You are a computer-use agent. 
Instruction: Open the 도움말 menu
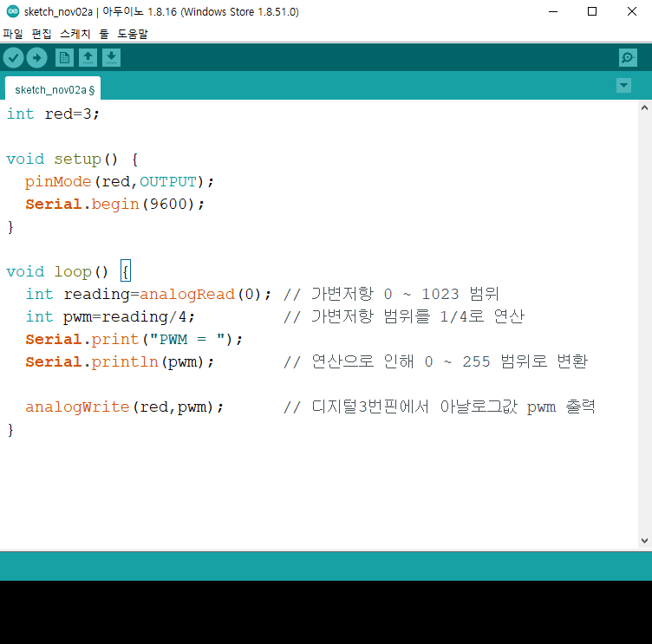(133, 34)
